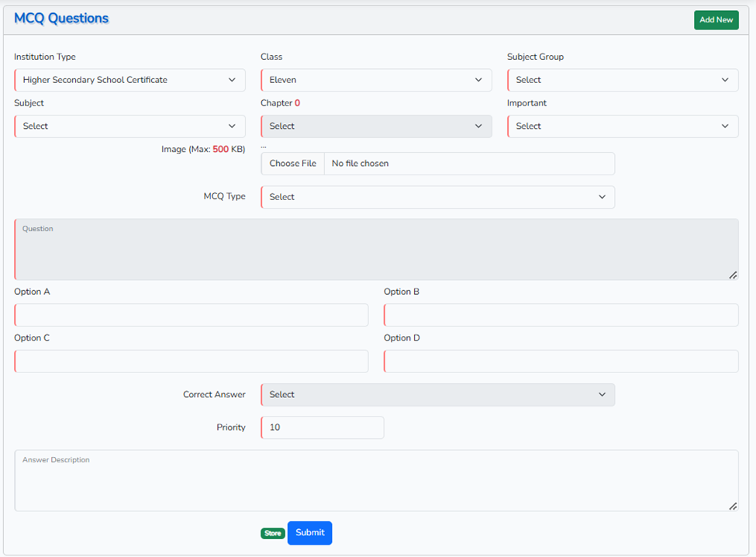Click the Option C input field
Screen dimensions: 756x557
(x=192, y=362)
